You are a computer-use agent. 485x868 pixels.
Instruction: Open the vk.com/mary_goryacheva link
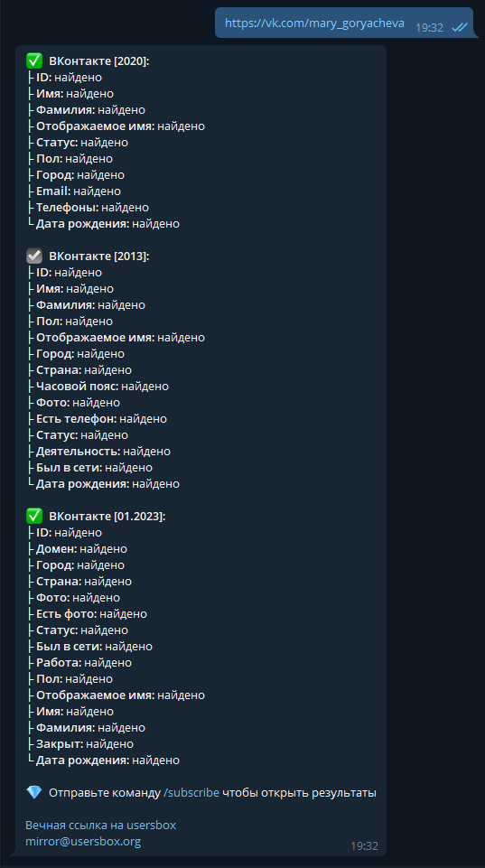[x=314, y=23]
